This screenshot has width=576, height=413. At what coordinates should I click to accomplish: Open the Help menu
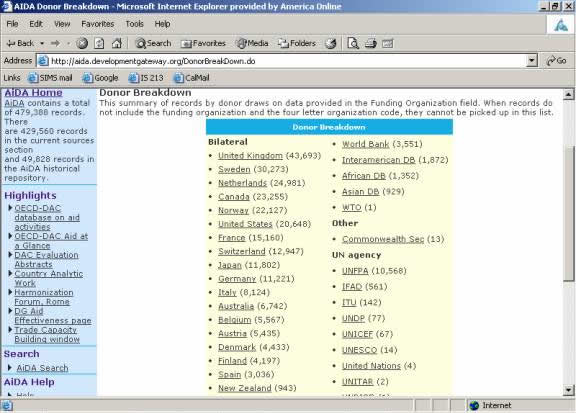[162, 24]
